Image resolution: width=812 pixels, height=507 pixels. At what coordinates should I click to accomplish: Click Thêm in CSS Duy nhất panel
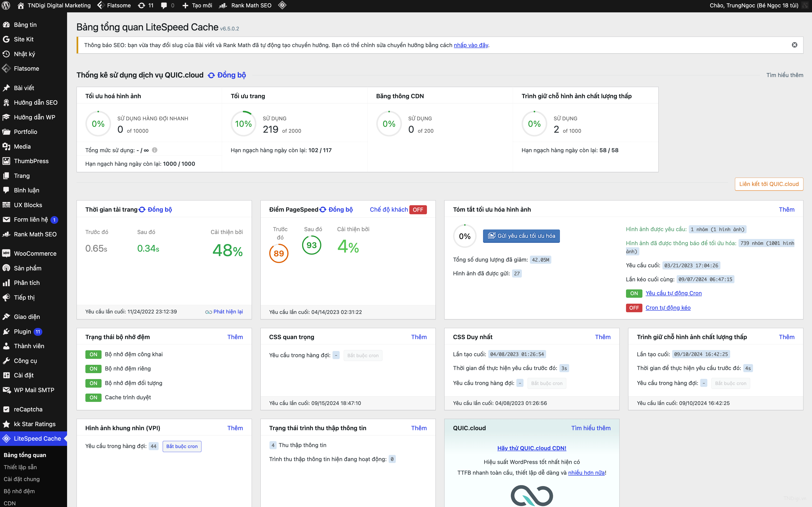pyautogui.click(x=603, y=337)
